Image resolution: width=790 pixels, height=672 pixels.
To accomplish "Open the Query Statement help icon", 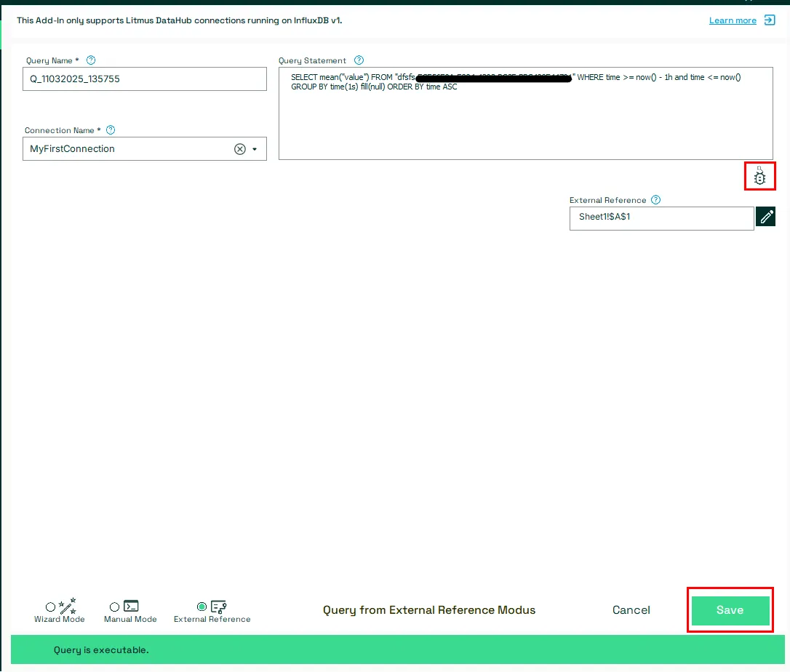I will pyautogui.click(x=359, y=60).
